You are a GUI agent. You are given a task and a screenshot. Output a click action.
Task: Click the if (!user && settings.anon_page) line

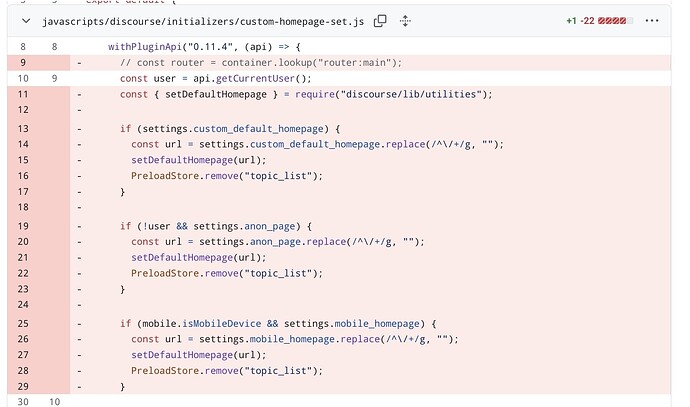click(x=216, y=226)
